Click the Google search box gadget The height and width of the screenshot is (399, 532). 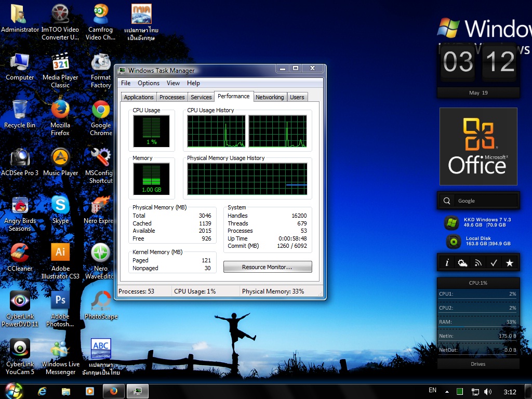pos(478,200)
